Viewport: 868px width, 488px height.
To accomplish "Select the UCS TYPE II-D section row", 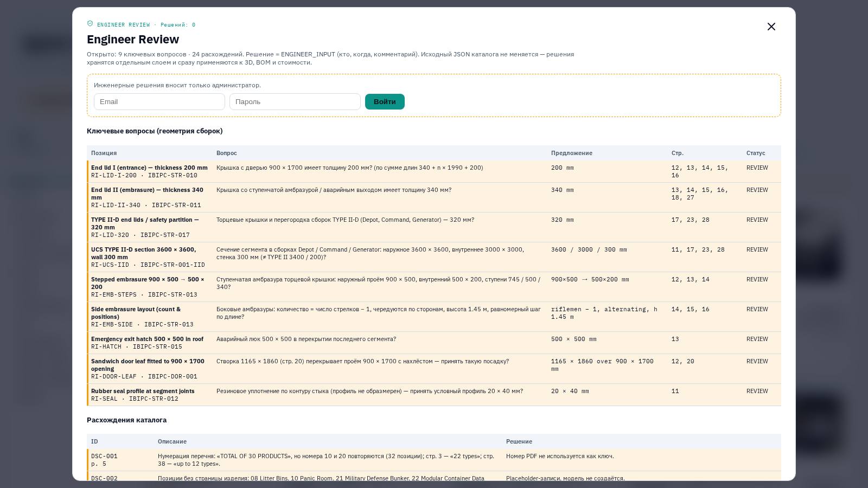I will [434, 257].
